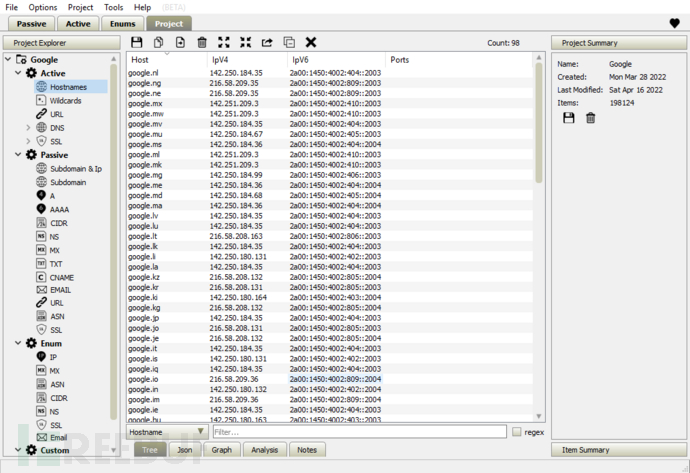Expand the DNS node under Active
This screenshot has height=473, width=690.
pyautogui.click(x=28, y=128)
